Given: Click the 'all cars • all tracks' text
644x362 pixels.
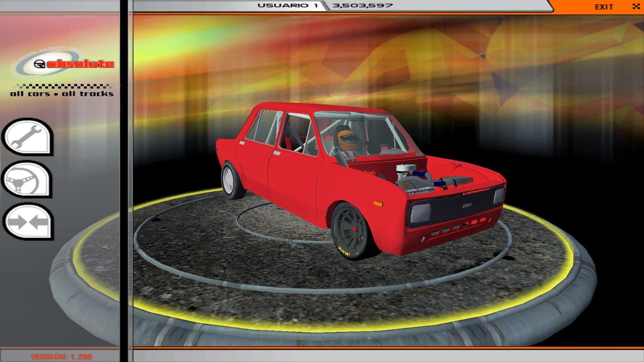Looking at the screenshot, I should (60, 95).
